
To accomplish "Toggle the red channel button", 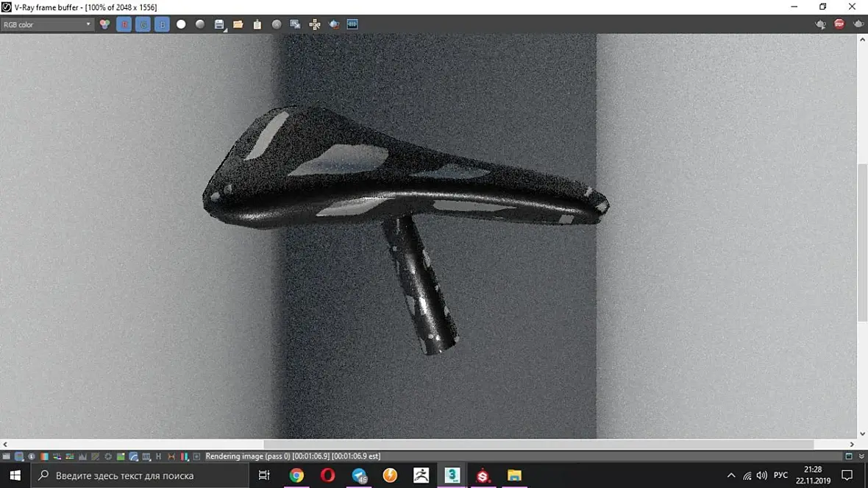I will pos(124,24).
